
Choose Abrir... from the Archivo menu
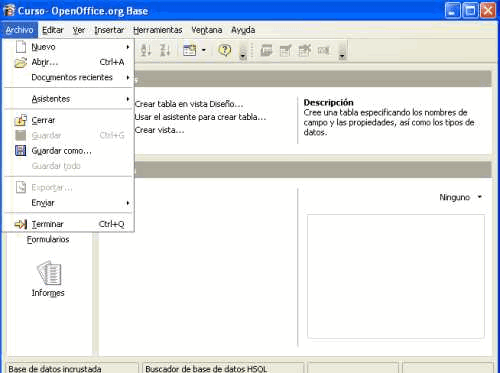point(68,62)
